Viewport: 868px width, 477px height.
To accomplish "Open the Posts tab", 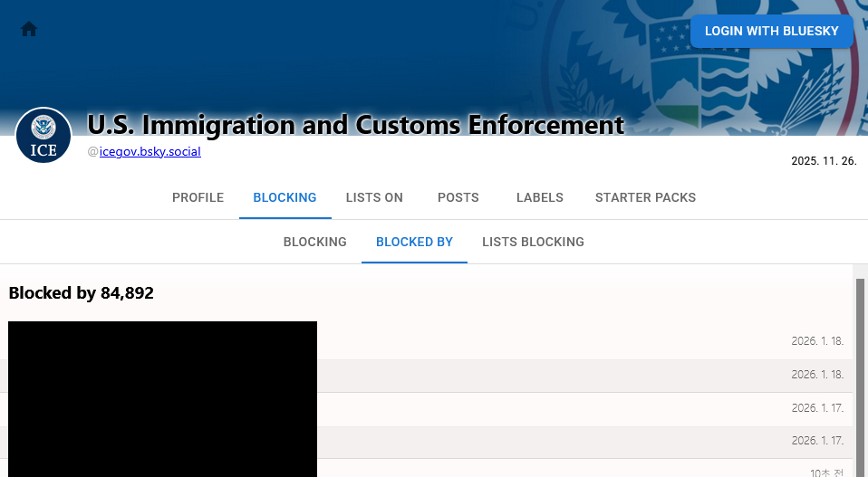I will (x=458, y=197).
